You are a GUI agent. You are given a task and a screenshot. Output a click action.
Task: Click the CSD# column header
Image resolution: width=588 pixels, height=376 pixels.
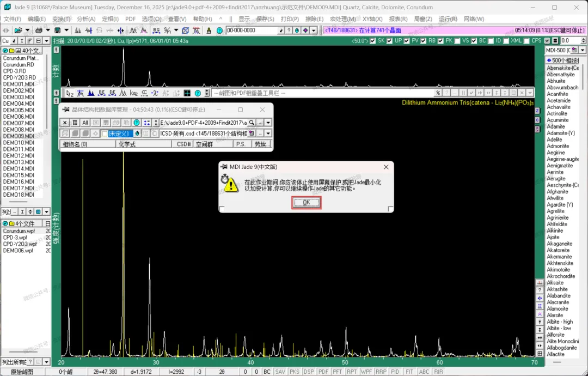(182, 144)
